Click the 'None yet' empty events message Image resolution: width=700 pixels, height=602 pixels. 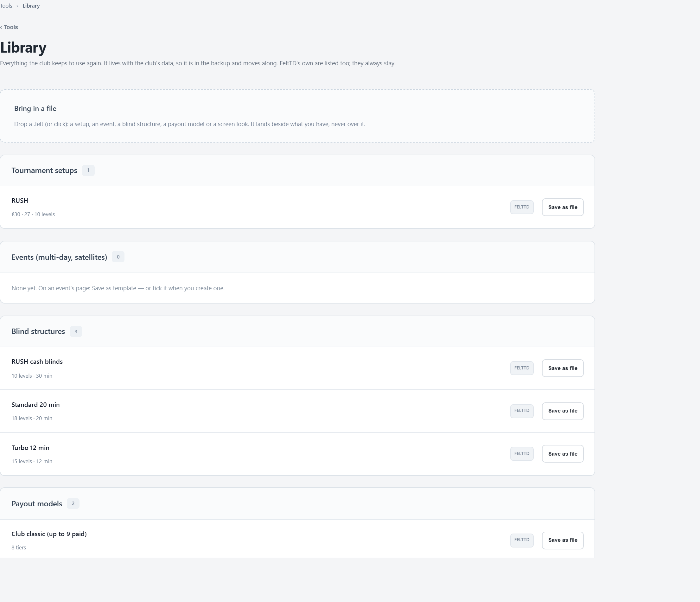tap(118, 288)
